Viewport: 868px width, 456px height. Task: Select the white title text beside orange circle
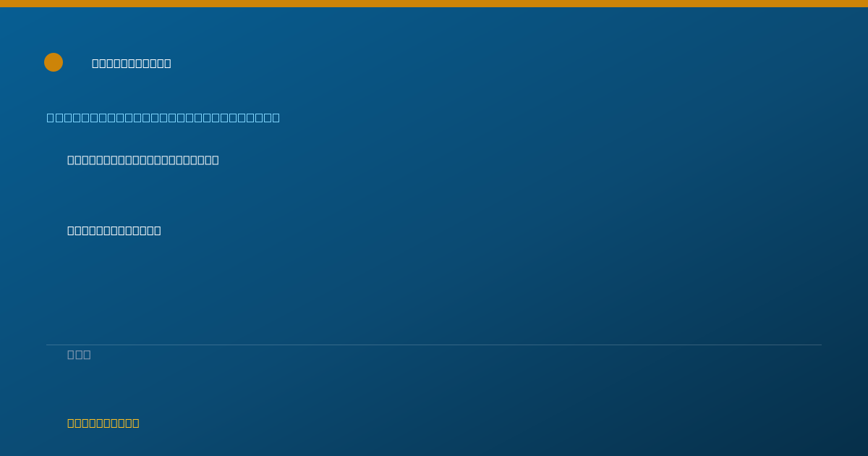[132, 63]
